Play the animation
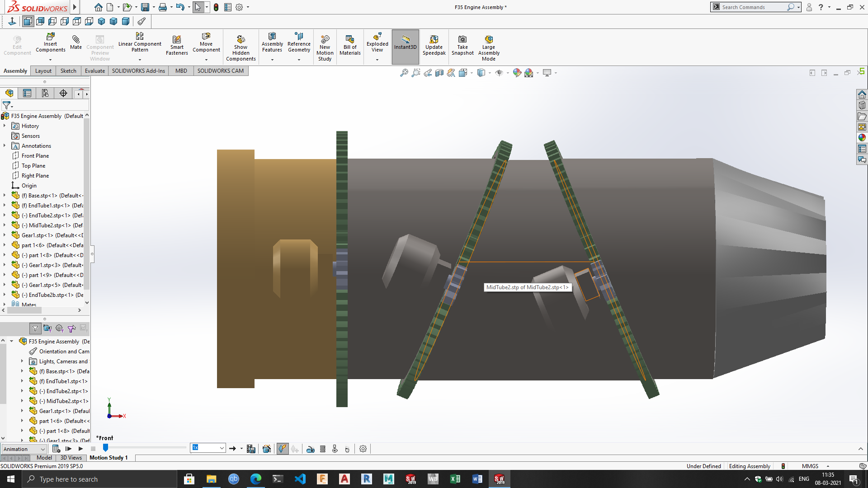The height and width of the screenshot is (488, 868). pos(80,449)
